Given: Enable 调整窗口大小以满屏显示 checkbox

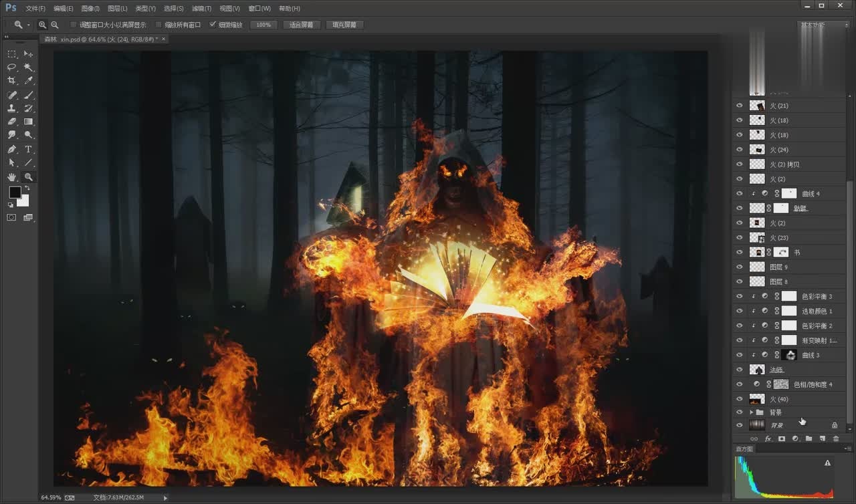Looking at the screenshot, I should tap(74, 25).
